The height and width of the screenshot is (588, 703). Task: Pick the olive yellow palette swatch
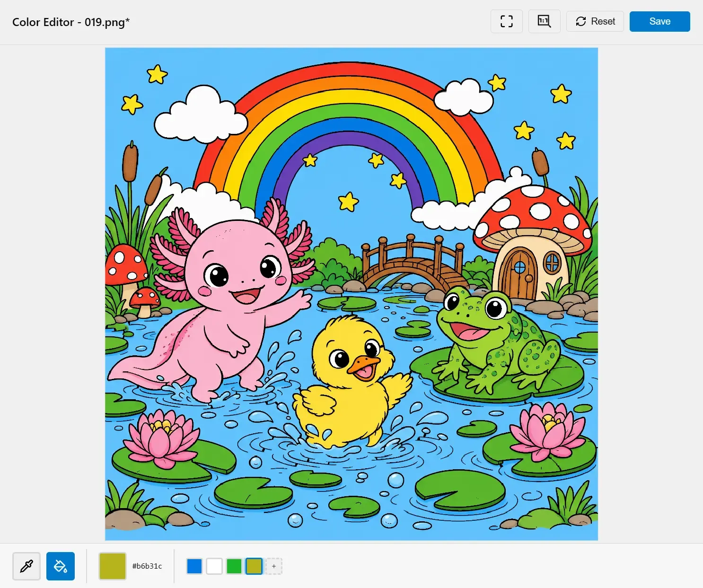pos(254,566)
